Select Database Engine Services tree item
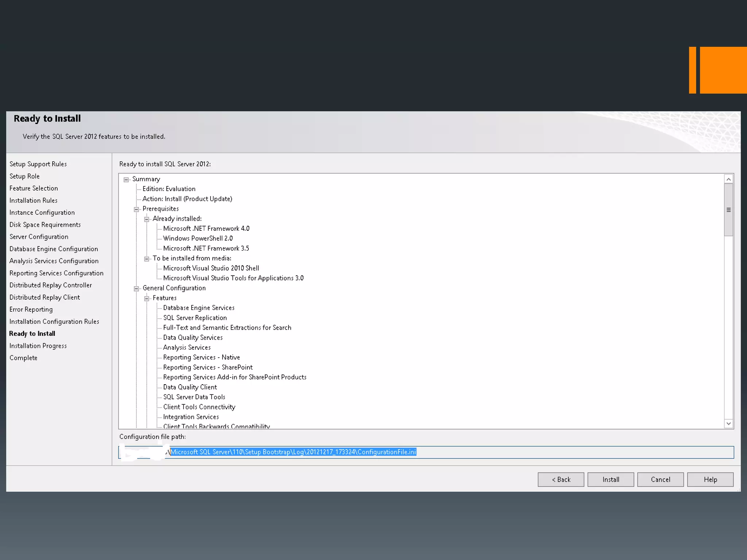This screenshot has width=747, height=560. 199,308
